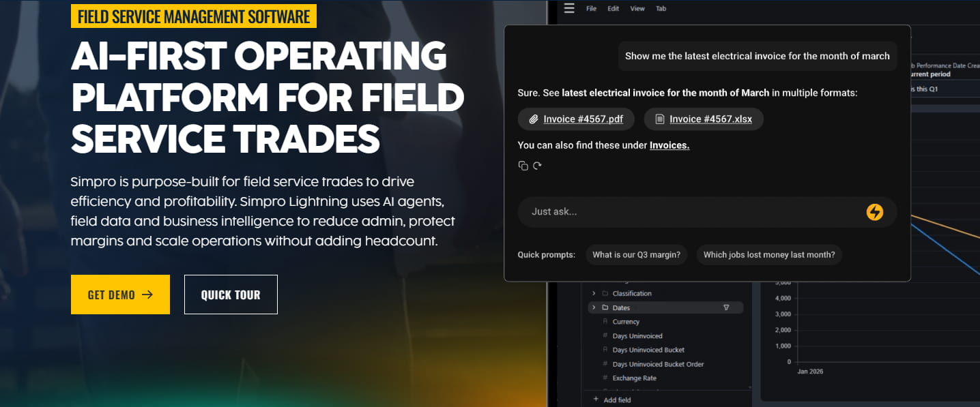The width and height of the screenshot is (980, 407).
Task: Select the Currency field
Action: pyautogui.click(x=626, y=322)
